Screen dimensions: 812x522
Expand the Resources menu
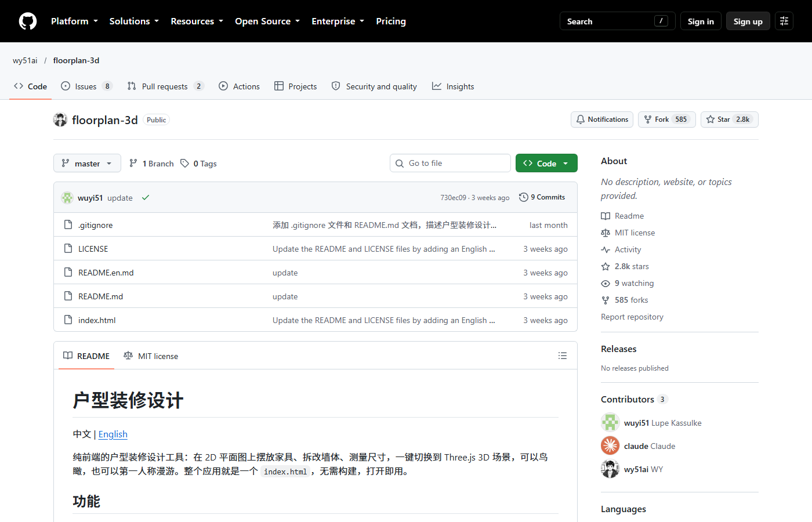197,21
